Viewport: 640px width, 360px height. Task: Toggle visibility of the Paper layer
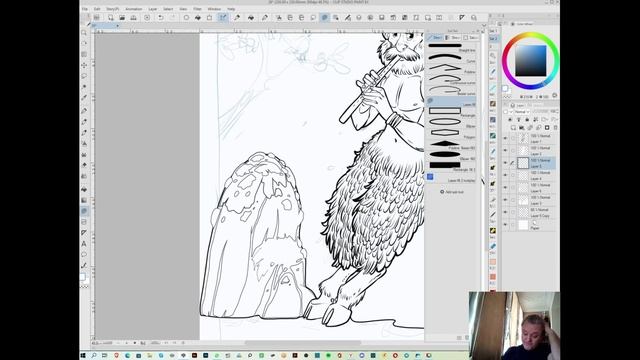505,224
